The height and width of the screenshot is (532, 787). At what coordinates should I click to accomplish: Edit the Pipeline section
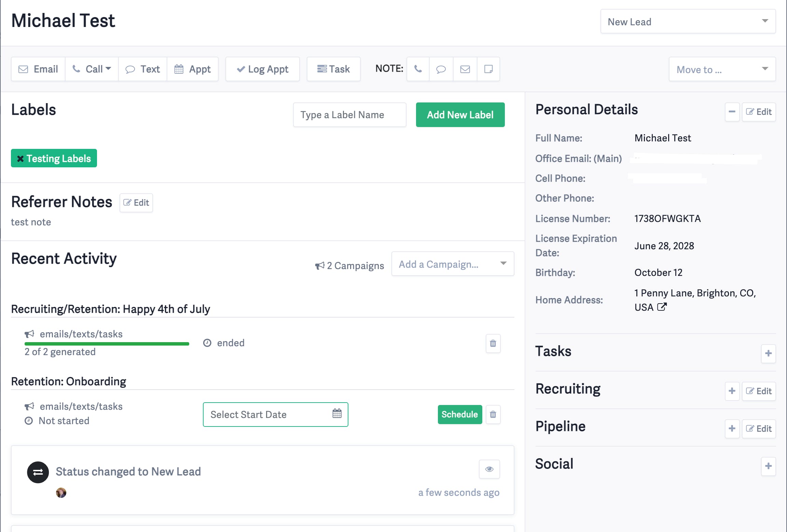[x=759, y=429]
